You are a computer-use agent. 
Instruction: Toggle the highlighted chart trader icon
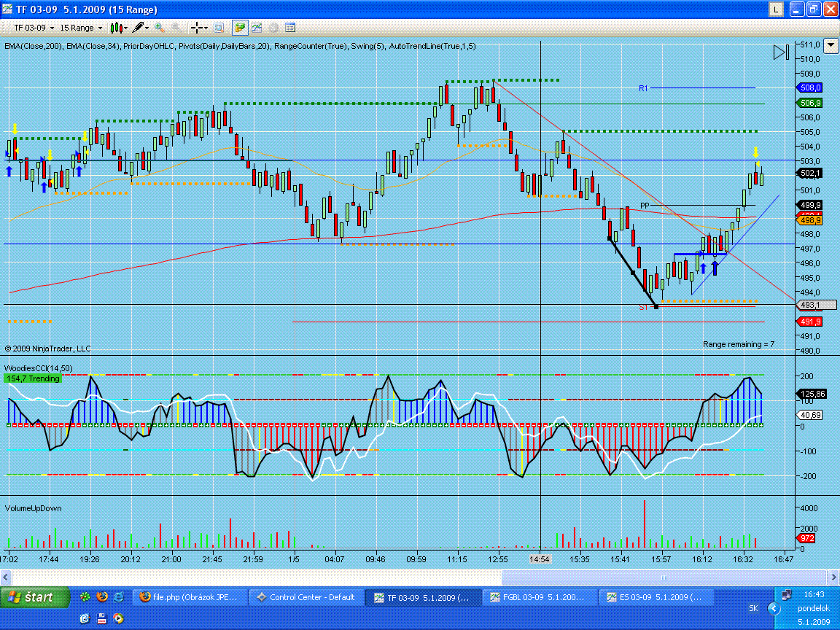pos(239,28)
